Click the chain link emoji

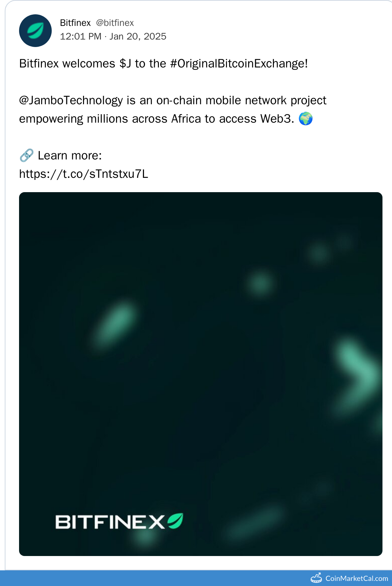pyautogui.click(x=26, y=156)
